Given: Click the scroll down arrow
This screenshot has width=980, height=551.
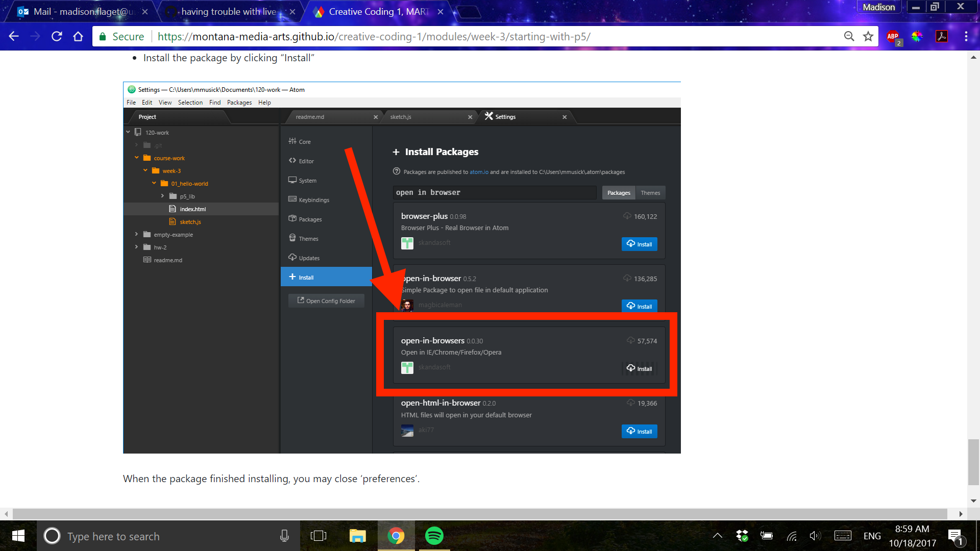Looking at the screenshot, I should tap(973, 501).
